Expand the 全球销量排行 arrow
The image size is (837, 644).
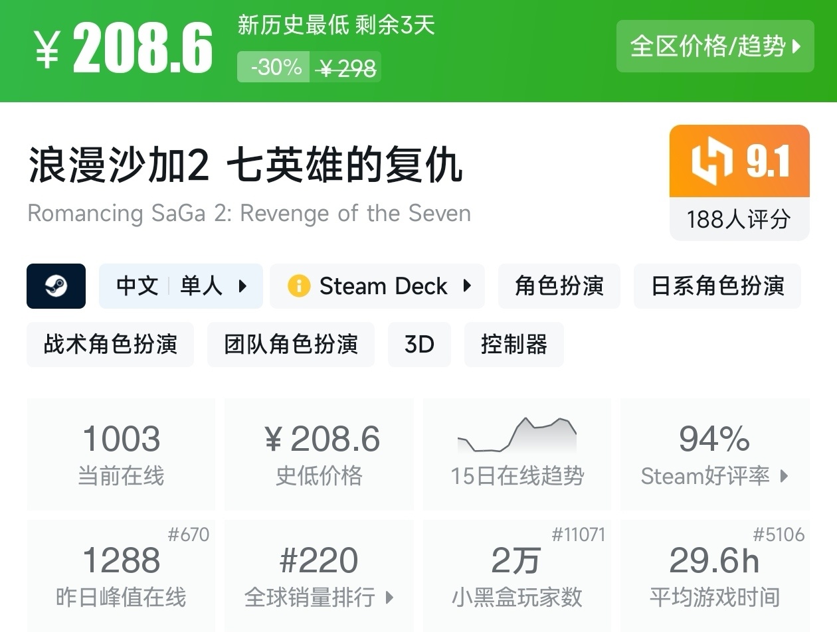click(x=389, y=598)
